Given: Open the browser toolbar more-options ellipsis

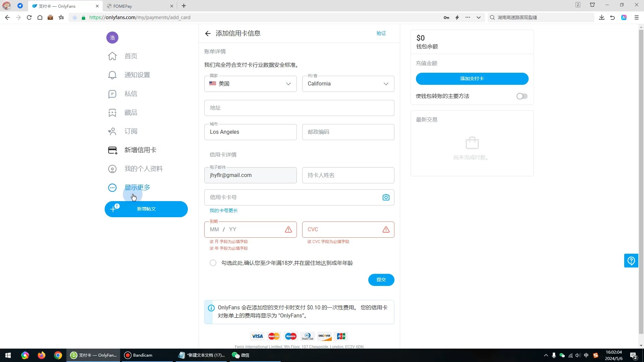Looking at the screenshot, I should tap(468, 17).
